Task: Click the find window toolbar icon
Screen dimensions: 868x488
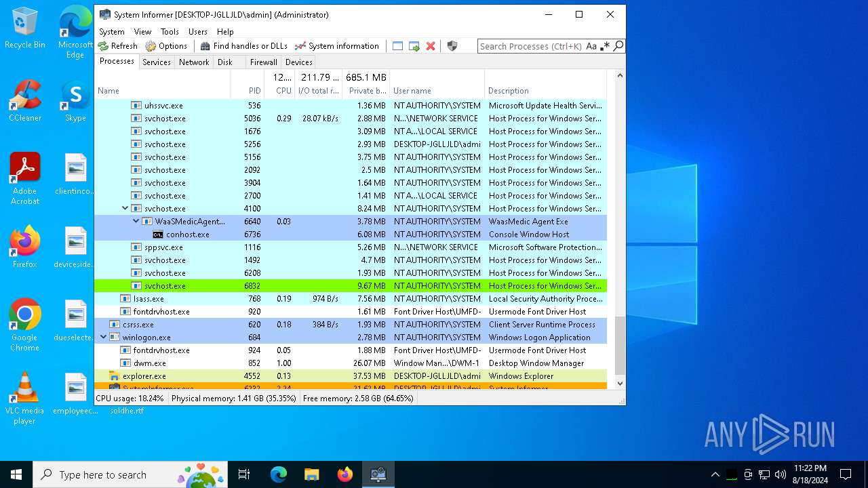Action: pyautogui.click(x=397, y=46)
